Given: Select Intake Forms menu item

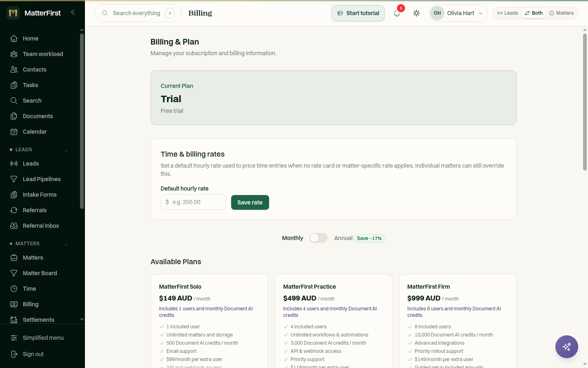Looking at the screenshot, I should [x=39, y=195].
